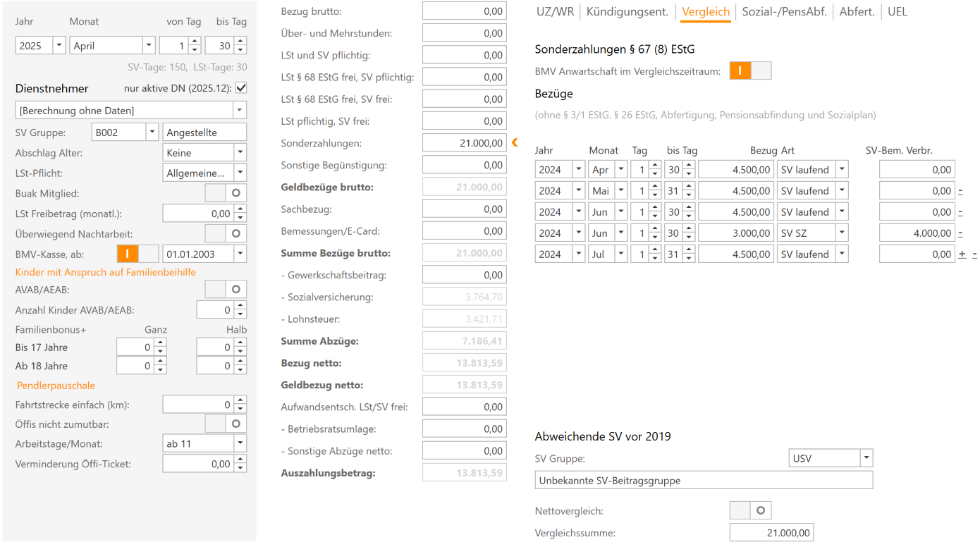Click the orange arrow beside Sonderzahlungen field
980x542 pixels.
click(515, 143)
